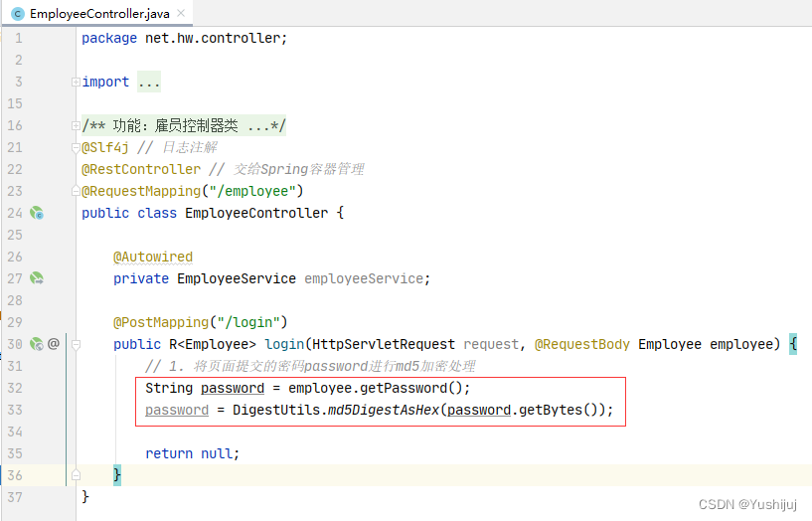Click the getBytes() call on line 33
Screen dimensions: 812x521
tap(559, 411)
